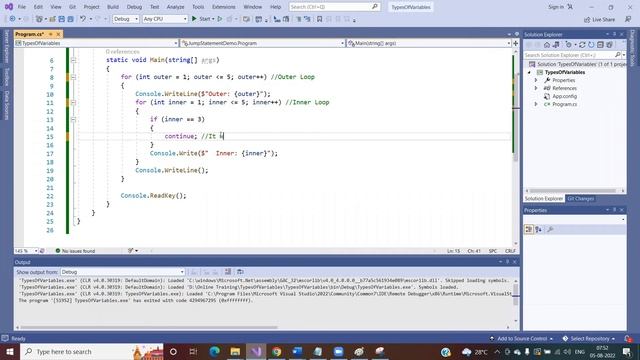The height and width of the screenshot is (360, 640).
Task: Click the Property Pages wrench icon
Action: point(550,229)
